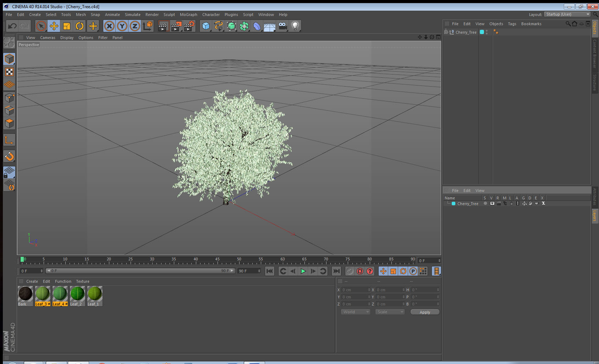Open the MoGraph menu
The height and width of the screenshot is (364, 599).
coord(188,15)
